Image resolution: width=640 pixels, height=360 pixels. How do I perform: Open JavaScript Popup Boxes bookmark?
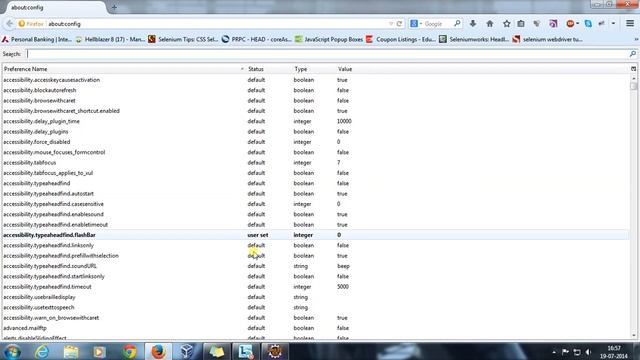point(329,40)
